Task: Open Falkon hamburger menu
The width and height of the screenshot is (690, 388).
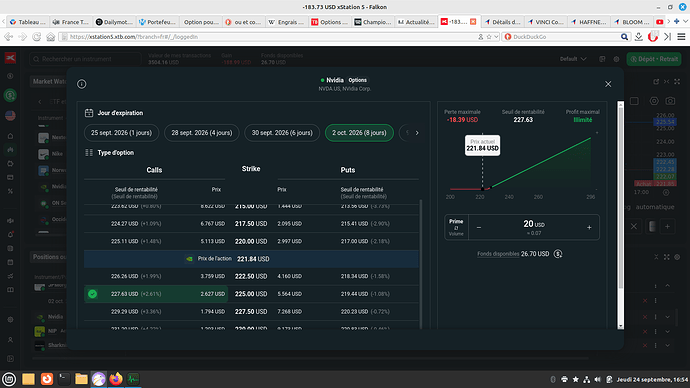Action: coord(681,37)
